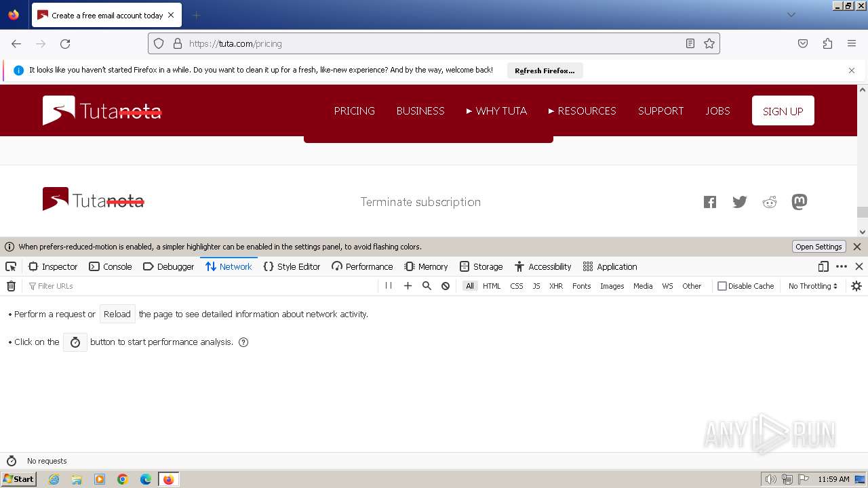Reload the page with the refresh icon
The width and height of the screenshot is (868, 488).
(65, 43)
